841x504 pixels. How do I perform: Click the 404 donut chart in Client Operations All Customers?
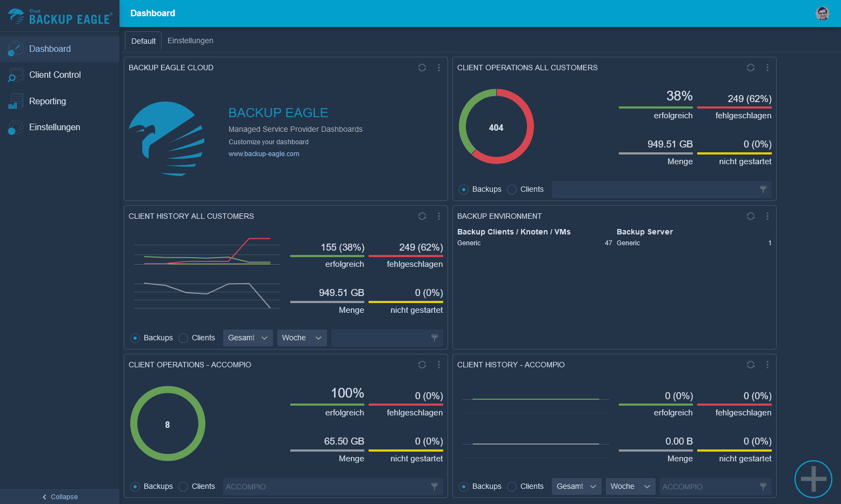496,126
